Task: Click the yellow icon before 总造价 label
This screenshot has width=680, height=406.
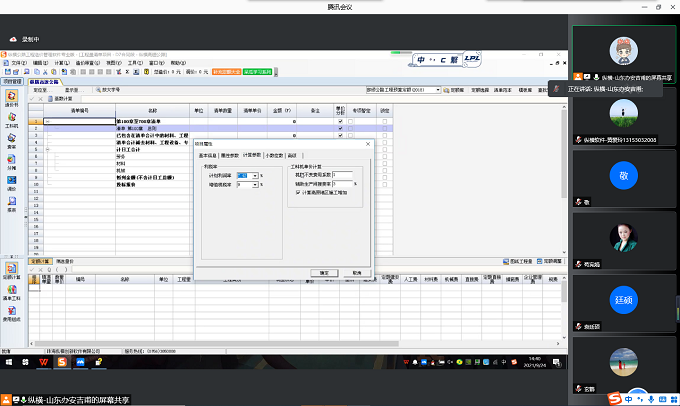Action: click(x=147, y=72)
